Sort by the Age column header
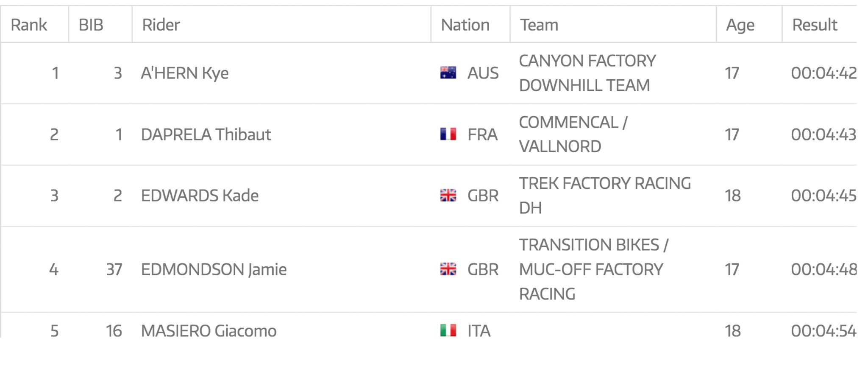 pos(740,25)
